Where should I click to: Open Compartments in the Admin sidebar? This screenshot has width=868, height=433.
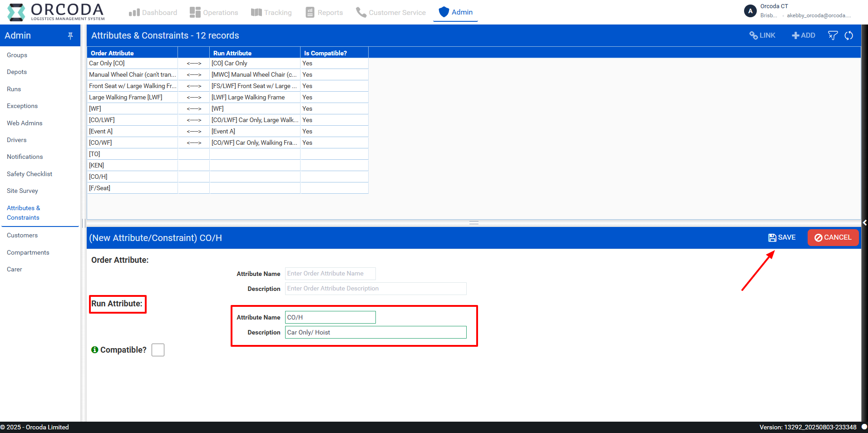[28, 252]
